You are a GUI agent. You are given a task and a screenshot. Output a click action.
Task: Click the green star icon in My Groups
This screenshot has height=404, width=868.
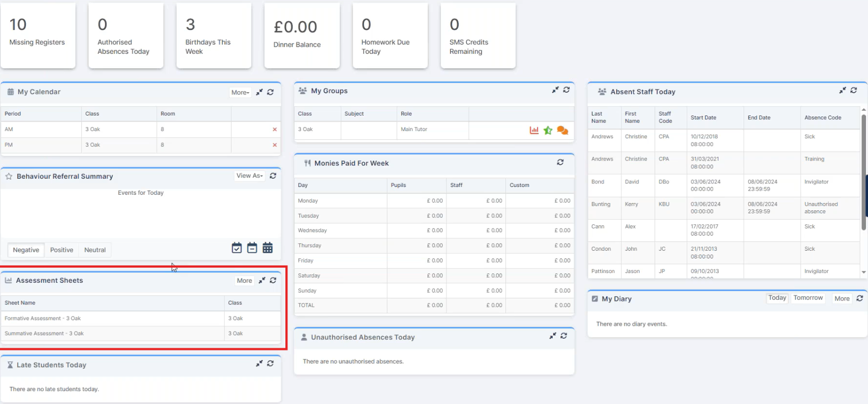pyautogui.click(x=548, y=130)
